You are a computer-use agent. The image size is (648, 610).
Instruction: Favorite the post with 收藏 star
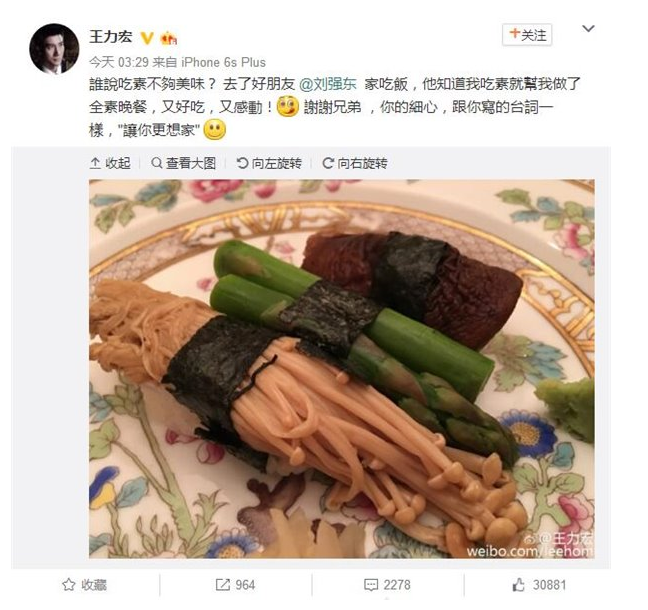pyautogui.click(x=85, y=585)
